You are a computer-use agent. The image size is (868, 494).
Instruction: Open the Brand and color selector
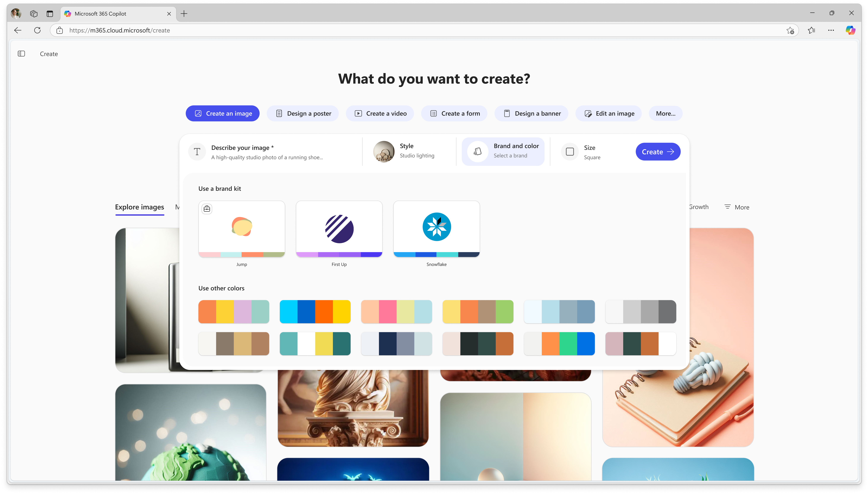pyautogui.click(x=503, y=152)
